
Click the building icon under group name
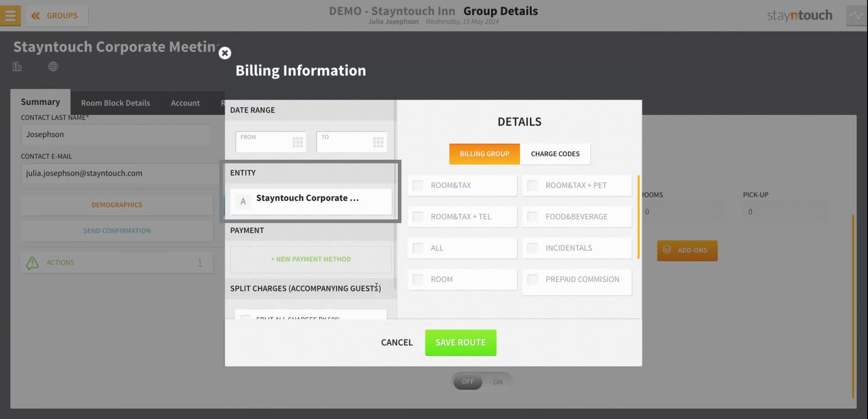(17, 67)
